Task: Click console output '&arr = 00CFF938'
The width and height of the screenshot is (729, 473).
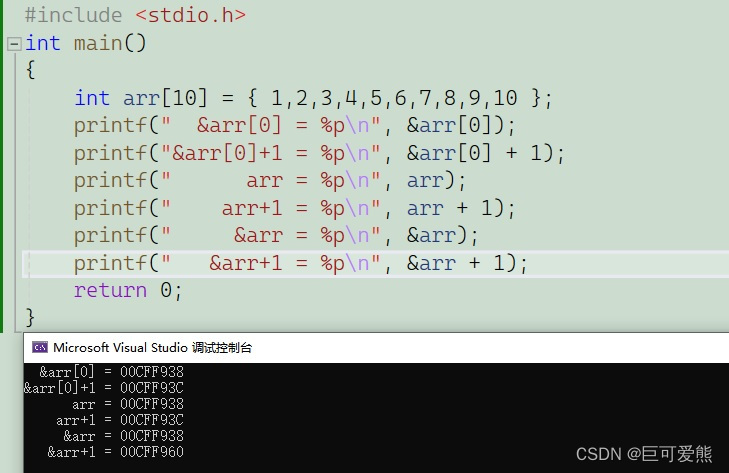Action: (124, 436)
